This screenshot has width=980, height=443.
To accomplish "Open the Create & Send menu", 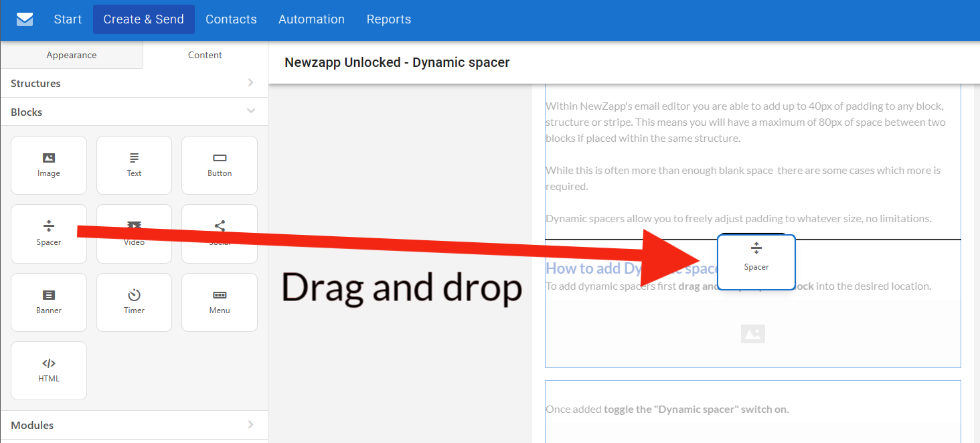I will (x=143, y=19).
